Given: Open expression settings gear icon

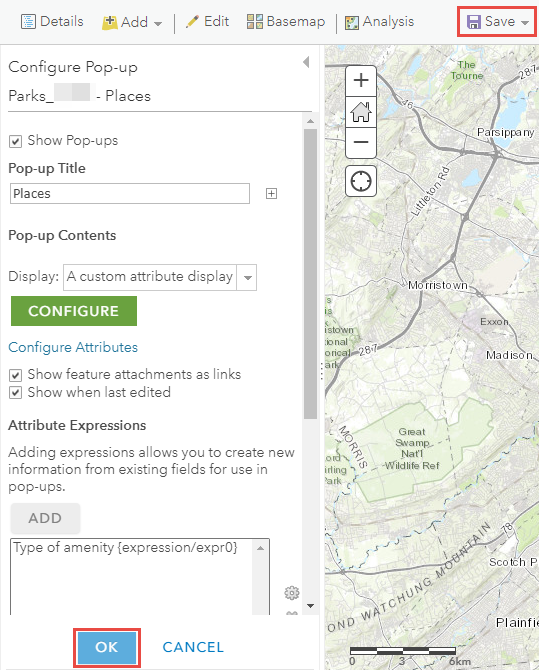Looking at the screenshot, I should [292, 593].
